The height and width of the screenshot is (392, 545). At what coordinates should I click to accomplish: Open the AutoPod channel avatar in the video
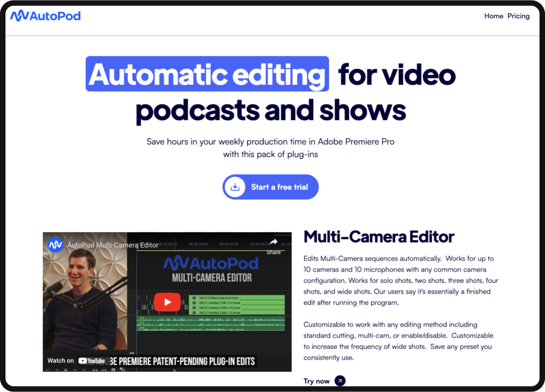point(55,245)
